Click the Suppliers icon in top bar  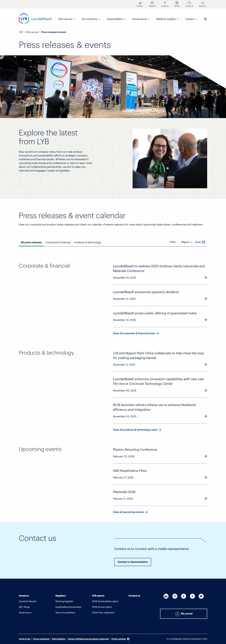pos(152,3)
